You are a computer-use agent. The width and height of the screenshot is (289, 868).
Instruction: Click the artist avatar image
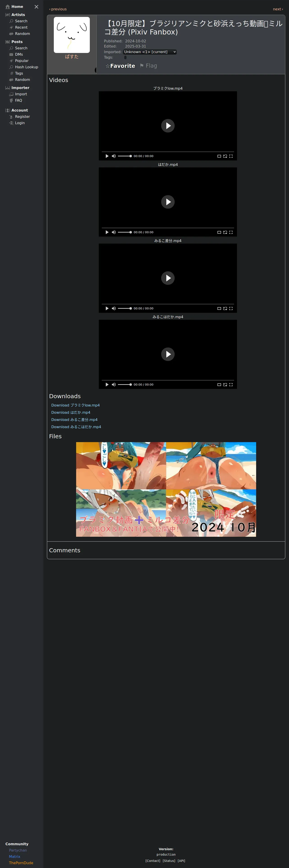click(x=72, y=35)
